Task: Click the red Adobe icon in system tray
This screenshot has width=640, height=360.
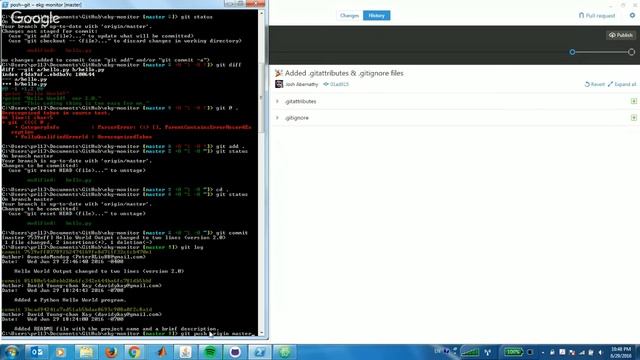Action: [x=562, y=352]
